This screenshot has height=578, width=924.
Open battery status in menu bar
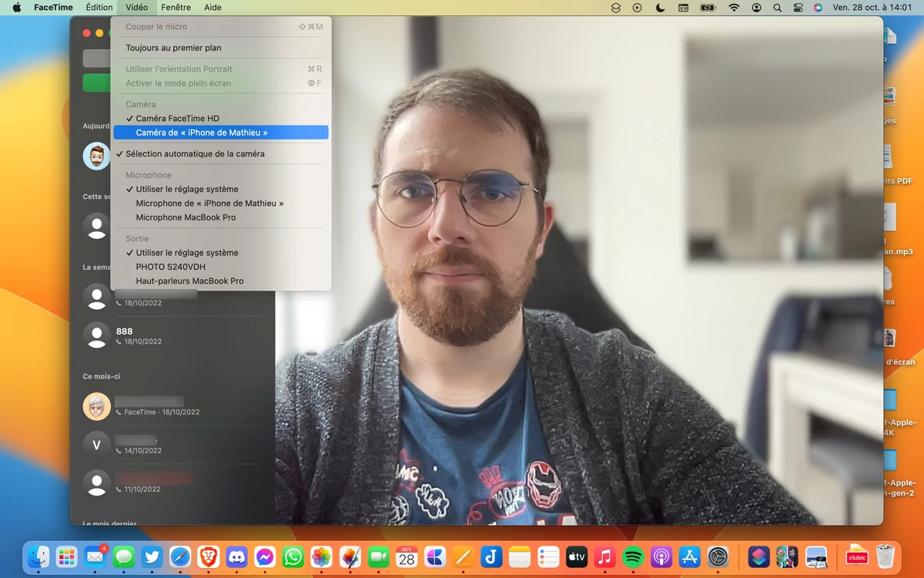tap(708, 7)
